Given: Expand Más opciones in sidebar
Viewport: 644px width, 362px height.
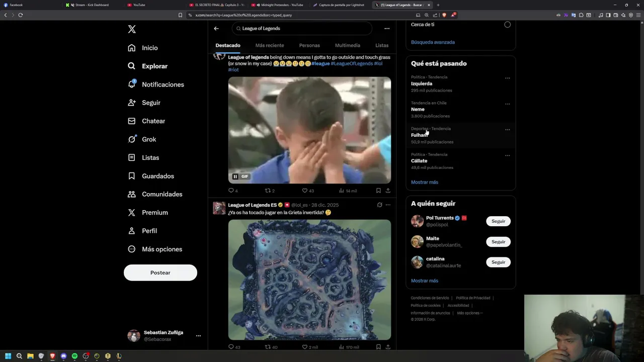Looking at the screenshot, I should pos(155,249).
